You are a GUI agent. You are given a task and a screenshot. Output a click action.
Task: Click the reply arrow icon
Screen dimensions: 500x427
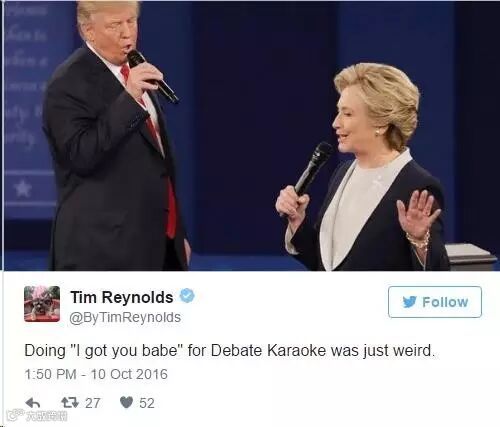pyautogui.click(x=32, y=403)
